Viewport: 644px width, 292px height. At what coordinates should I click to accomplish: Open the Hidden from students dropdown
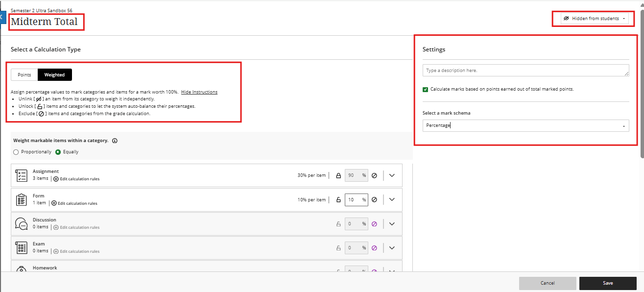coord(594,18)
